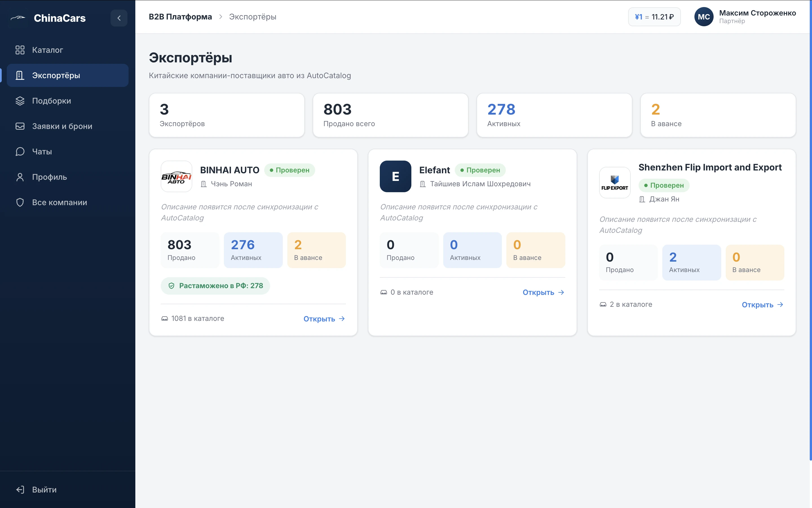Click the breadcrumb separator chevron

point(220,17)
